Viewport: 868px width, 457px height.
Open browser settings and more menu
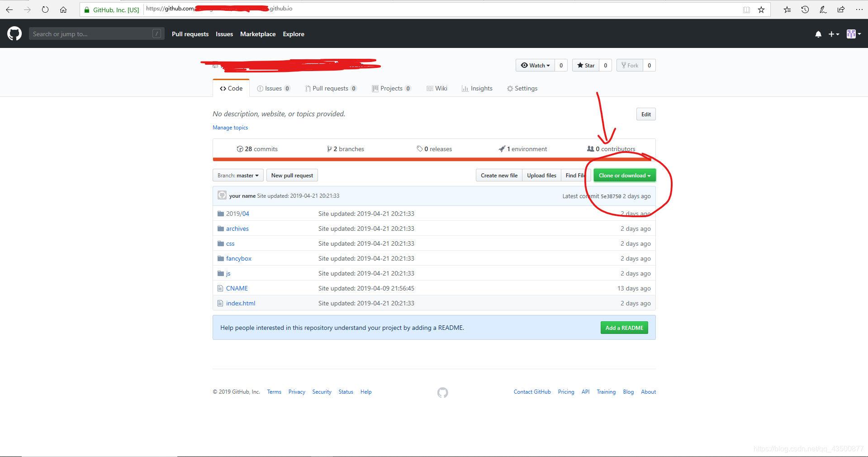pyautogui.click(x=859, y=10)
